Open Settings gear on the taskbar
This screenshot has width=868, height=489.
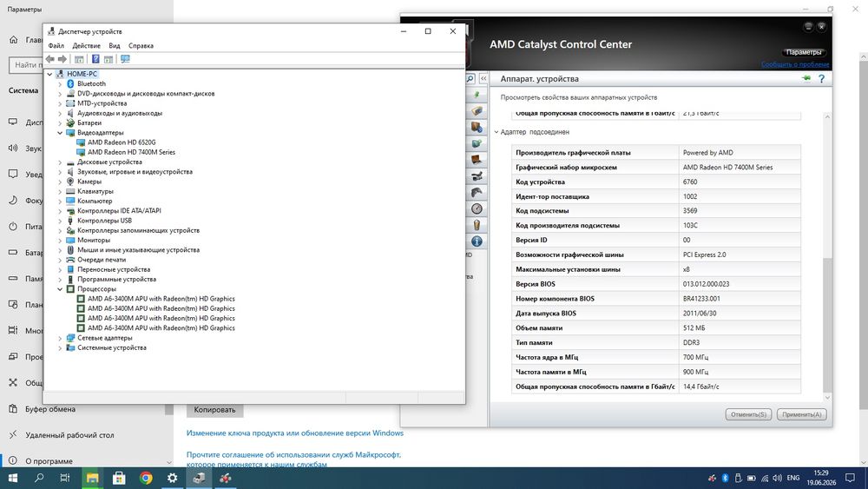(x=172, y=478)
